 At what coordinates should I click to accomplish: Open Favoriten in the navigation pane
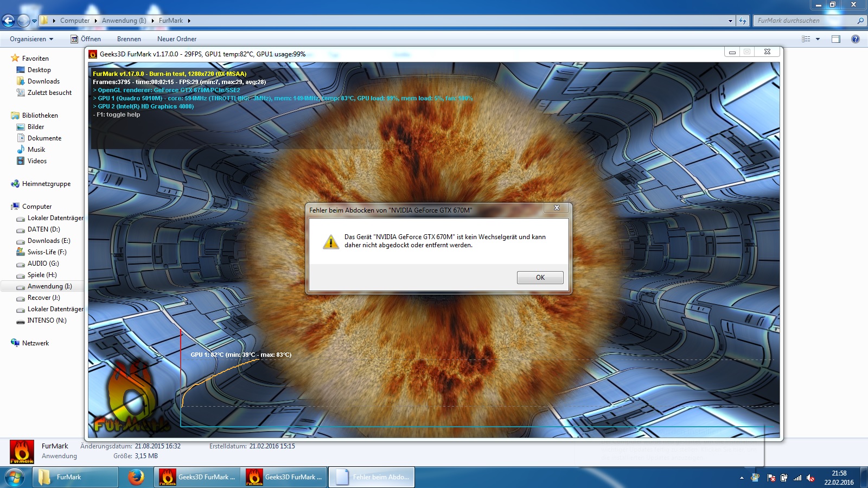pos(35,59)
